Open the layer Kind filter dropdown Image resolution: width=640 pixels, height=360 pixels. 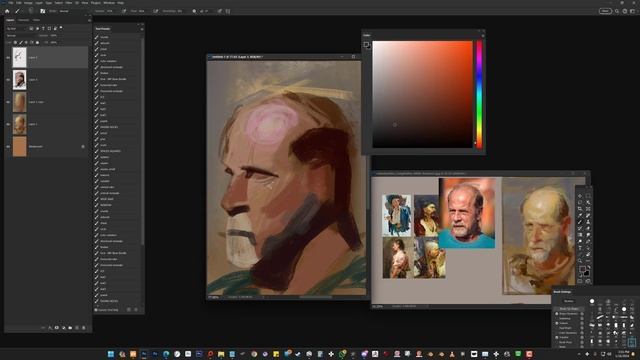point(16,29)
